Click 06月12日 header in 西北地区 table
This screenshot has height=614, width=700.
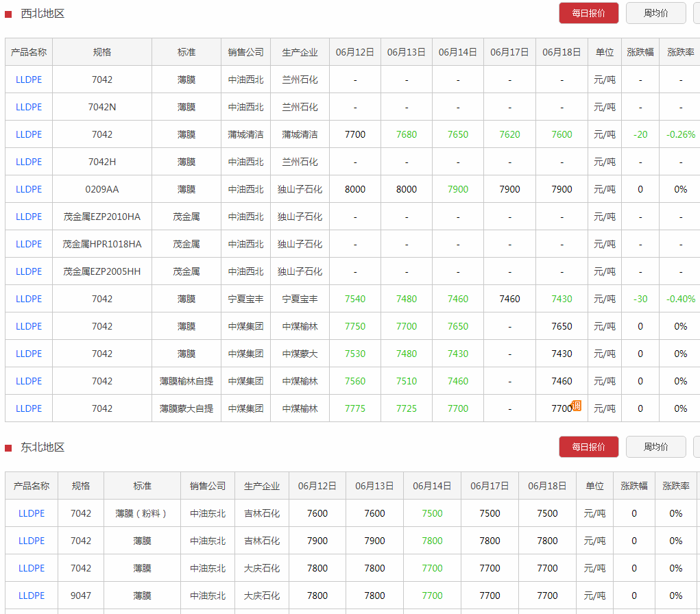[x=355, y=52]
